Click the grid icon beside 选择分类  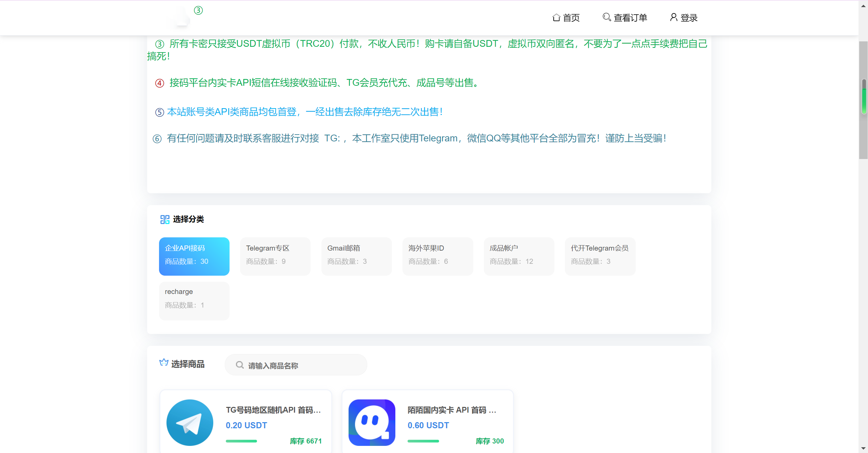165,219
